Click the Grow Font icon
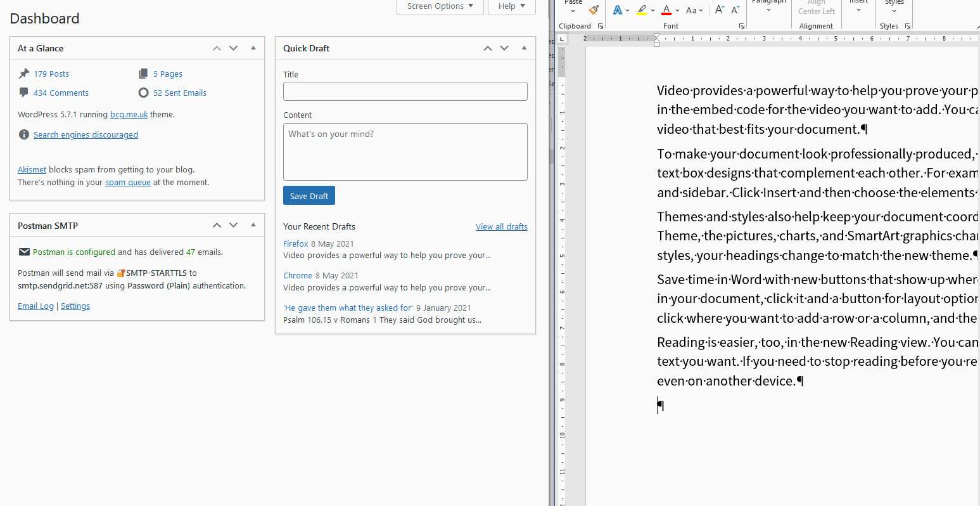 (719, 9)
